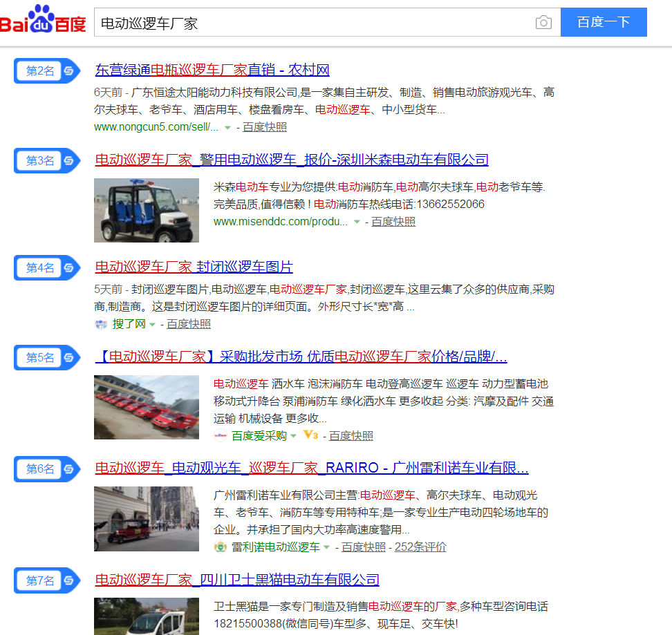Open 百度快照 for 搜了网 result

coord(189,324)
